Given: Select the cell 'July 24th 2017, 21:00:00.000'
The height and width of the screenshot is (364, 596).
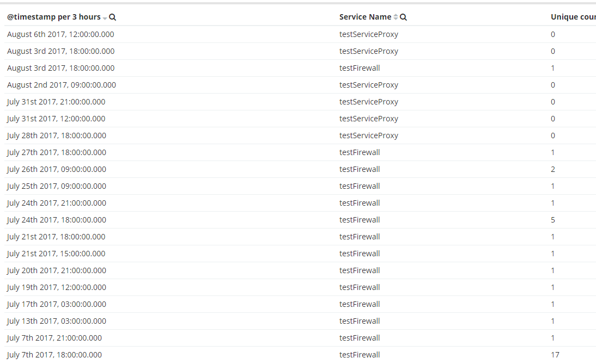Looking at the screenshot, I should [x=57, y=203].
